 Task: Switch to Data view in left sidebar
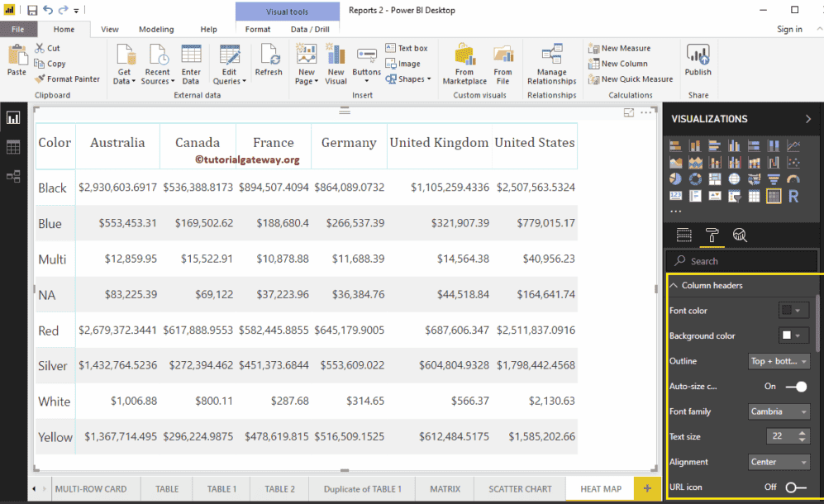[13, 145]
